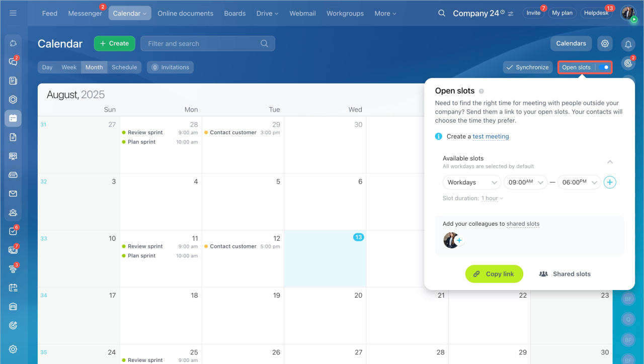Open Boards in top menu
This screenshot has height=364, width=644.
coord(235,13)
